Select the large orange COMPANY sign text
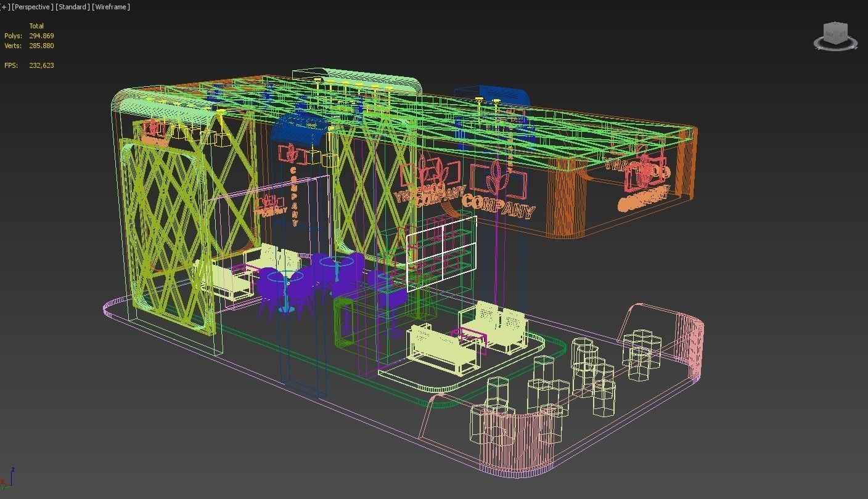 497,205
